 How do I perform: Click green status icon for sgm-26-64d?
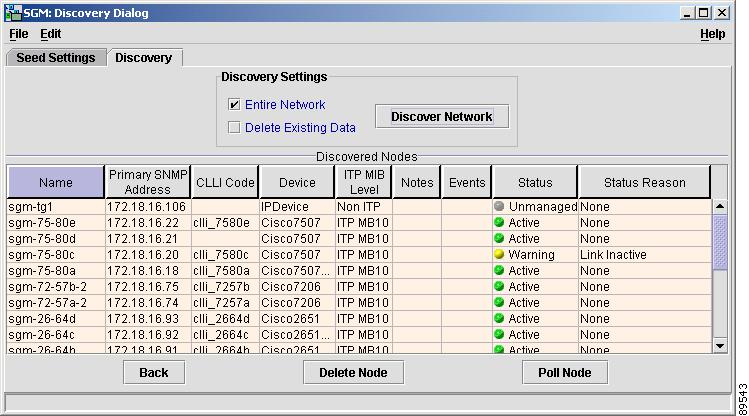[x=499, y=318]
